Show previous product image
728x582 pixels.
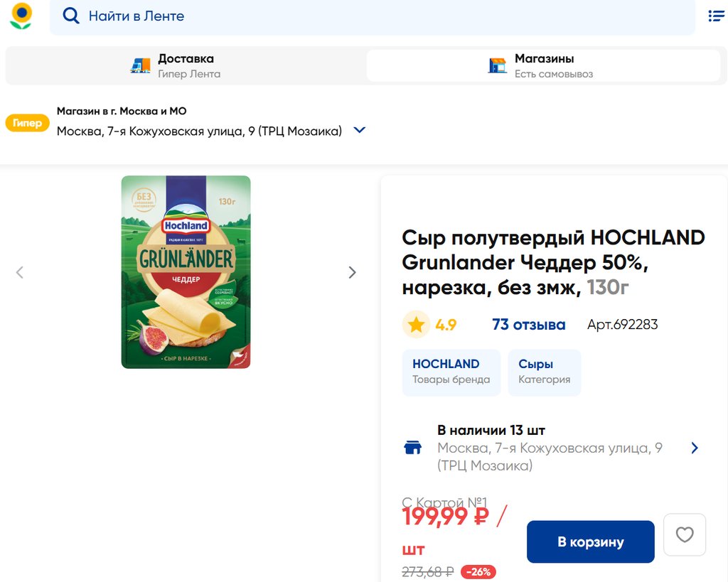[20, 272]
